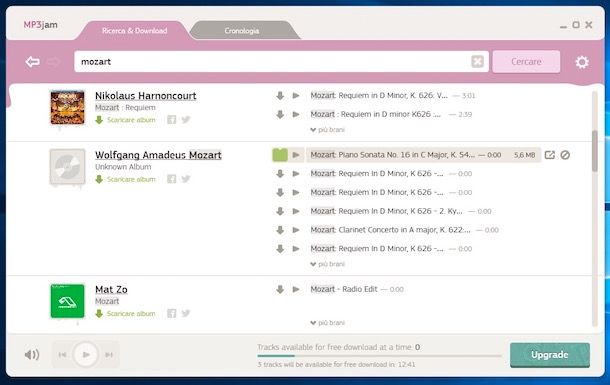Click the Cercare search button
Screen dimensions: 610x385
(526, 61)
